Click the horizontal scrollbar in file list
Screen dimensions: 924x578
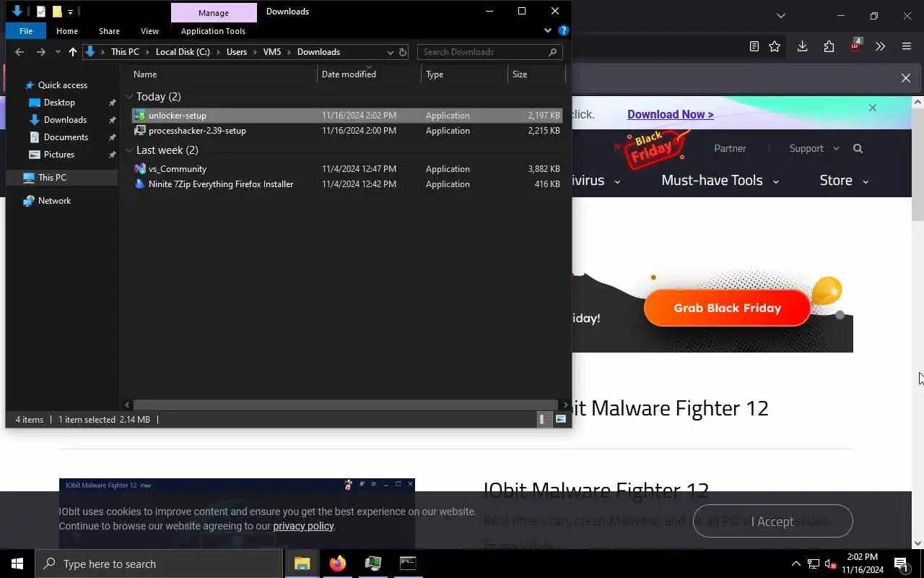coord(345,405)
